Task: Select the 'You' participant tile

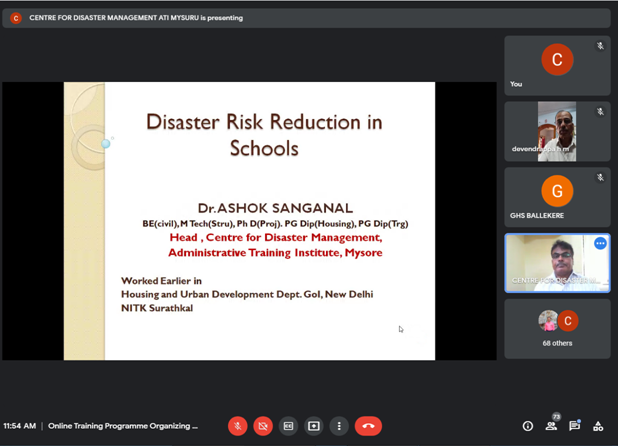Action: coord(557,66)
